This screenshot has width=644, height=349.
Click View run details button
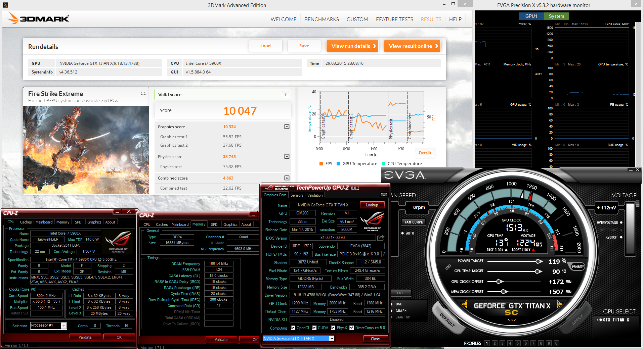click(x=352, y=46)
